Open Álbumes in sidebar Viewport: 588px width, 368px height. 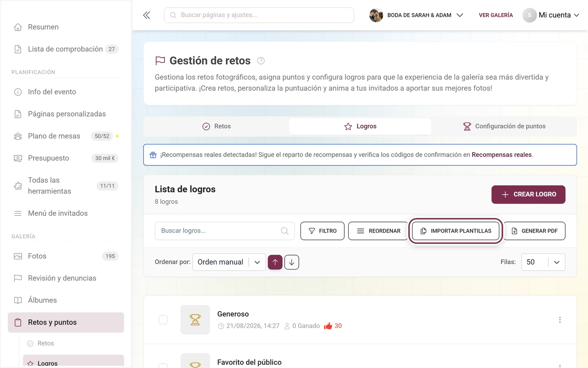(x=66, y=300)
